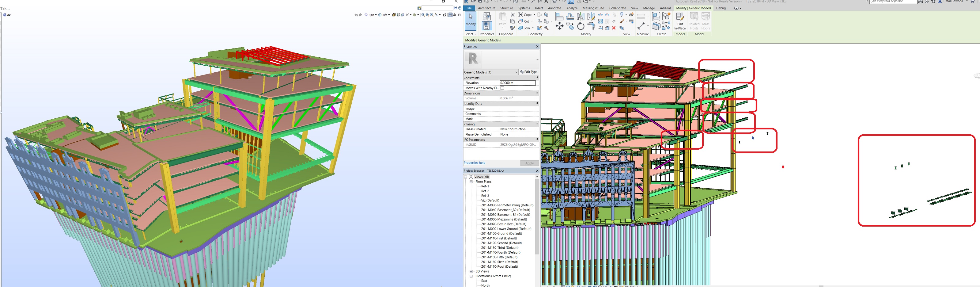Open the Collaborate ribbon tab
The width and height of the screenshot is (980, 287).
tap(618, 8)
